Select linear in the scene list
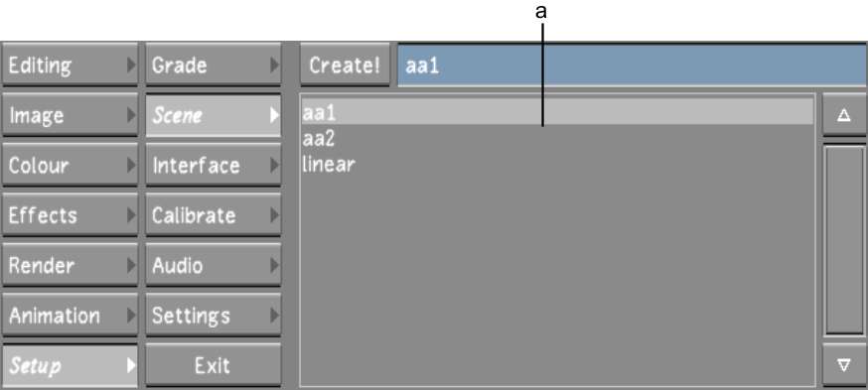868x390 pixels. [x=557, y=165]
